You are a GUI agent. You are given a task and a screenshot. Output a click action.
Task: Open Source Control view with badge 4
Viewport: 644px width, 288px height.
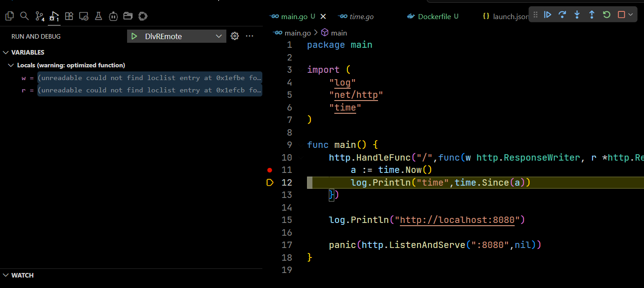pyautogui.click(x=40, y=16)
